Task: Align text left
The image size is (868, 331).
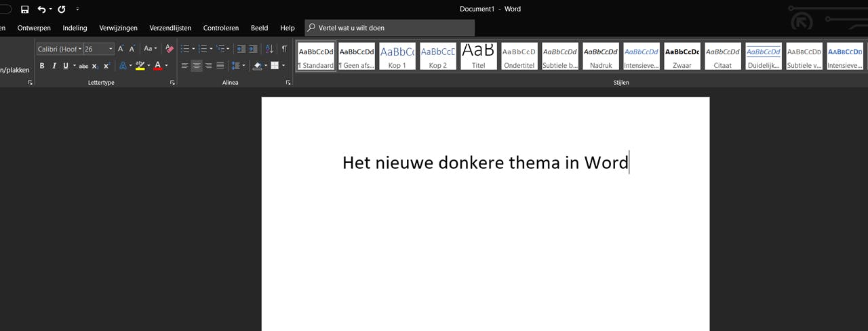Action: (184, 66)
